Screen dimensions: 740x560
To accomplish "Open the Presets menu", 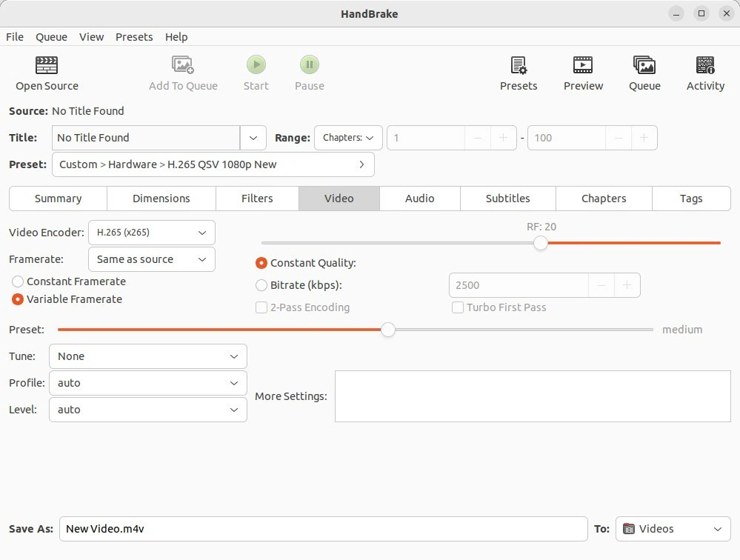I will [134, 37].
